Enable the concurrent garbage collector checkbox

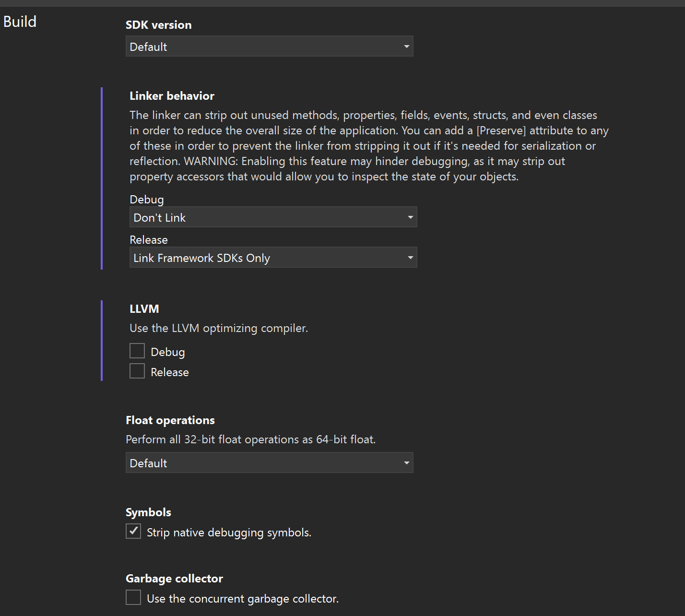pos(133,598)
